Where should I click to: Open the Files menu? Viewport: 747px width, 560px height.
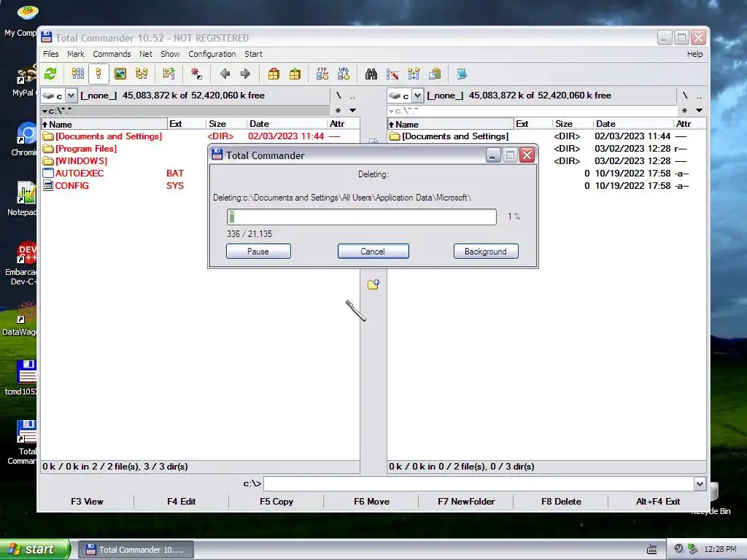pyautogui.click(x=50, y=54)
